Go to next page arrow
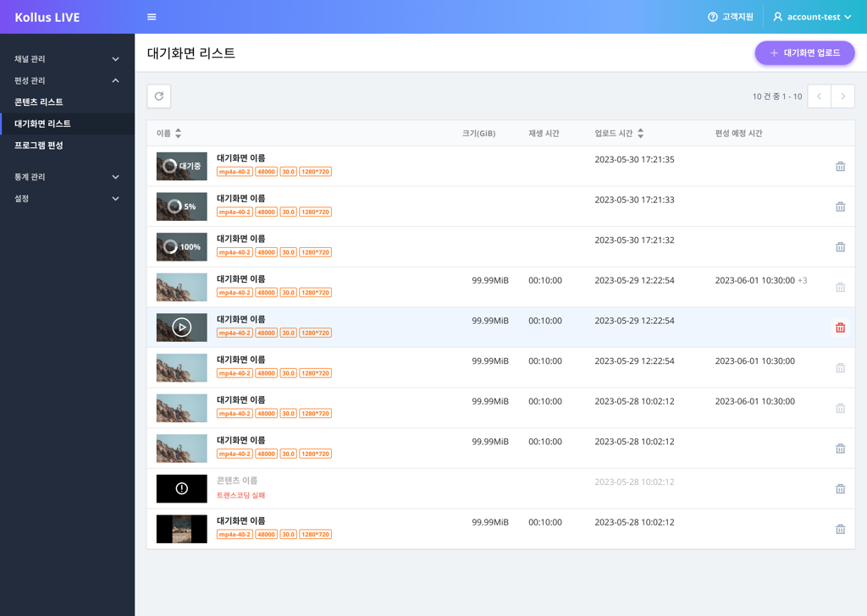 pos(842,96)
